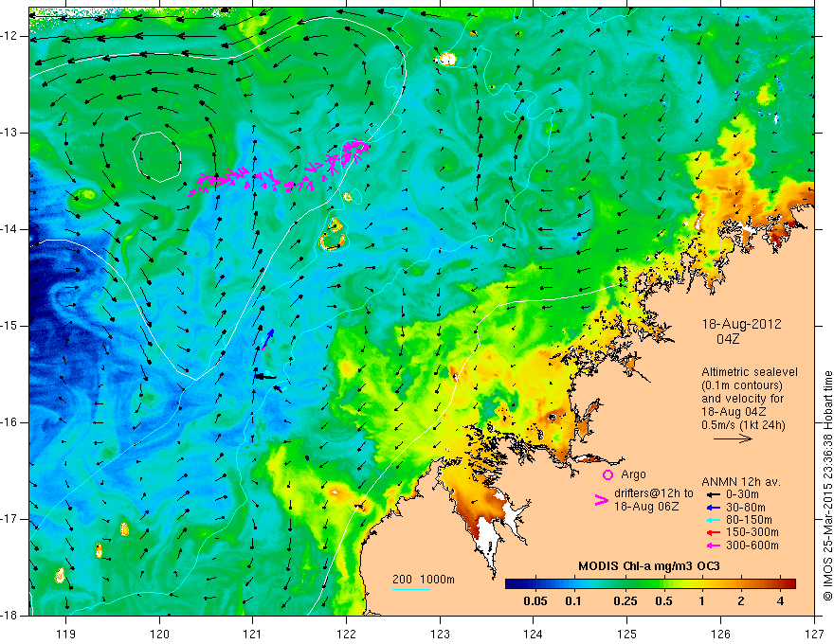Click the latitude axis label '-12'
Screen dimensions: 834x644
(9, 36)
